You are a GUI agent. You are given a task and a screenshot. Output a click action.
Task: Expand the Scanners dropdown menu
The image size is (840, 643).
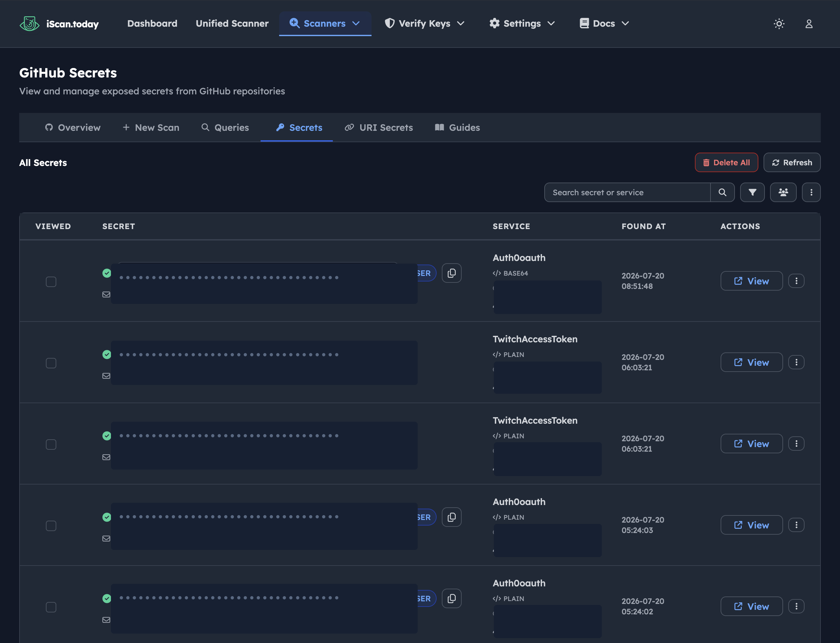(x=325, y=23)
